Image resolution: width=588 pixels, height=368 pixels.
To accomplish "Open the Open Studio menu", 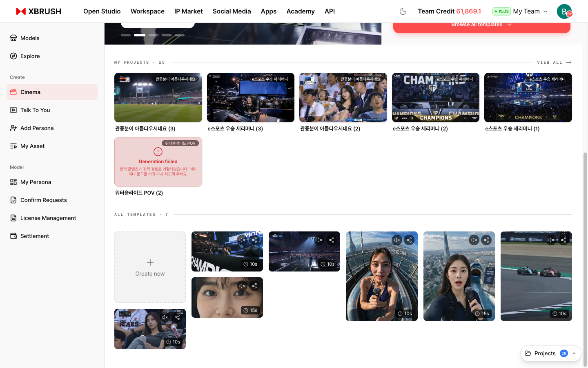I will 102,11.
